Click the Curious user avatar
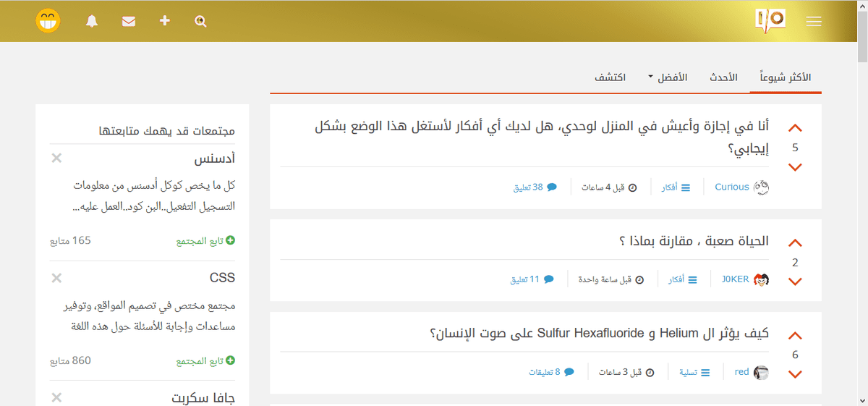 (x=761, y=187)
